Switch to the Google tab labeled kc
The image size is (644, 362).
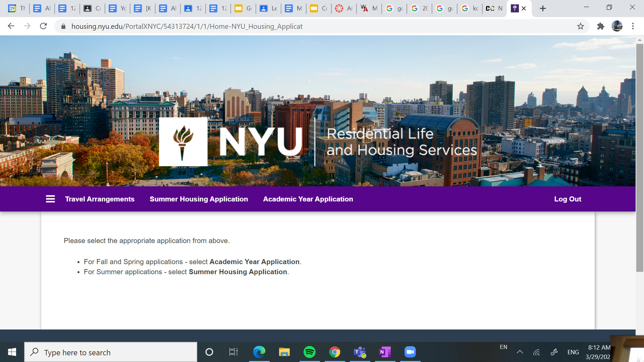(470, 8)
